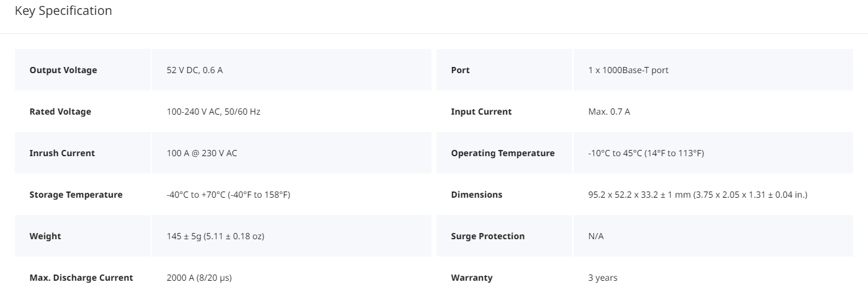Click the 100-240 V AC, 50/60 Hz value
Image resolution: width=868 pixels, height=295 pixels.
pyautogui.click(x=213, y=112)
